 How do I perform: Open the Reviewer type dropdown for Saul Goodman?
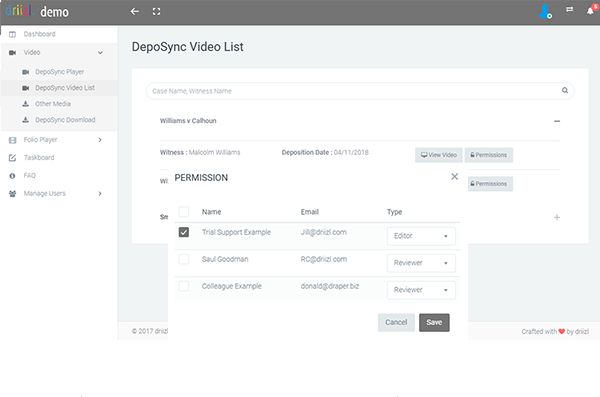click(421, 263)
